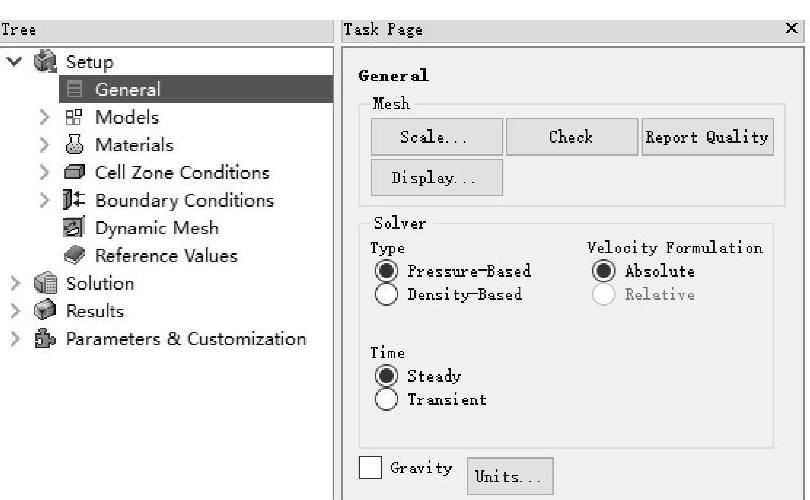Viewport: 810px width, 500px height.
Task: Collapse the Setup tree node
Action: [15, 62]
